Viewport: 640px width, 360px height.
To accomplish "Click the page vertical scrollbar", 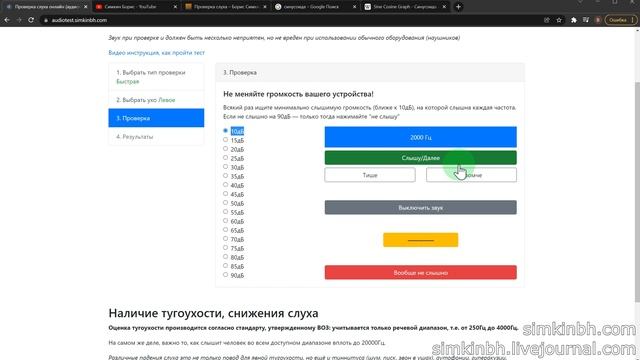I will click(x=637, y=192).
